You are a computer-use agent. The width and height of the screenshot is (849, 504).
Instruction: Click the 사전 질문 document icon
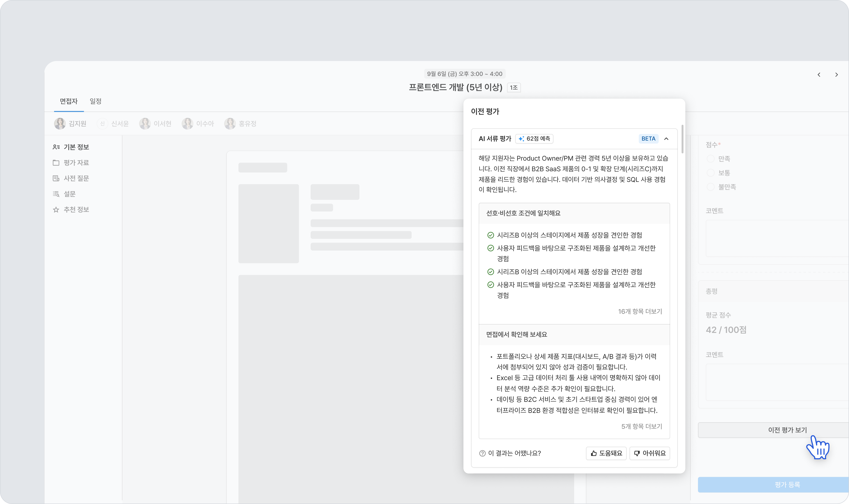coord(56,178)
